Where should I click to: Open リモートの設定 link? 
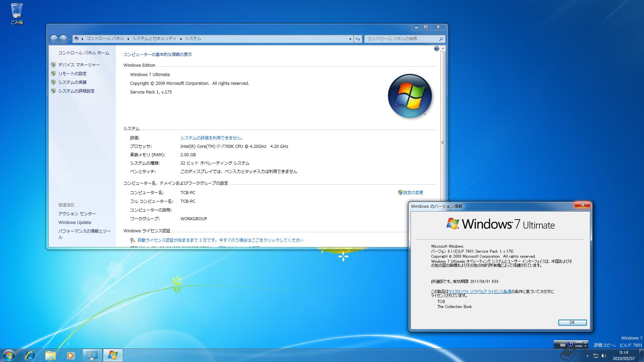72,74
